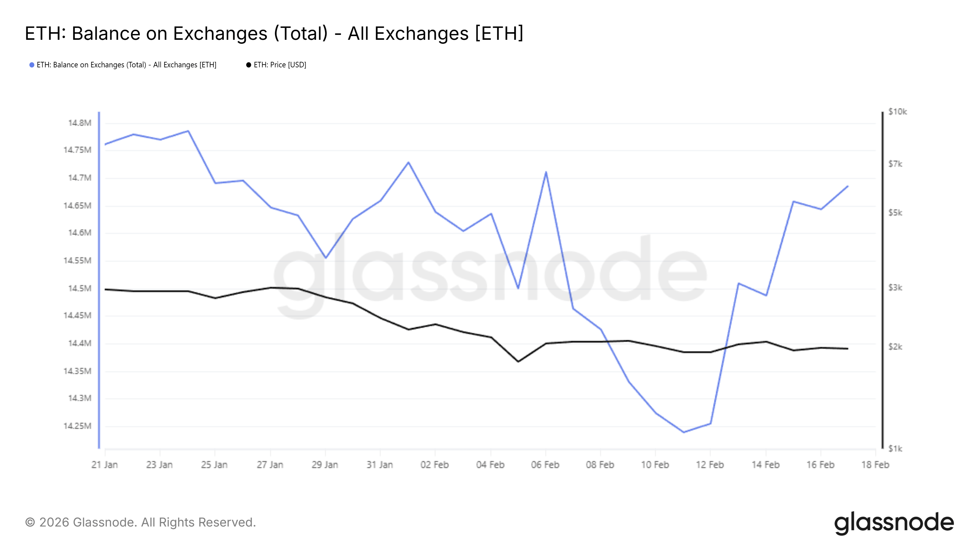Click the '14.5M' label on the left axis

click(80, 288)
